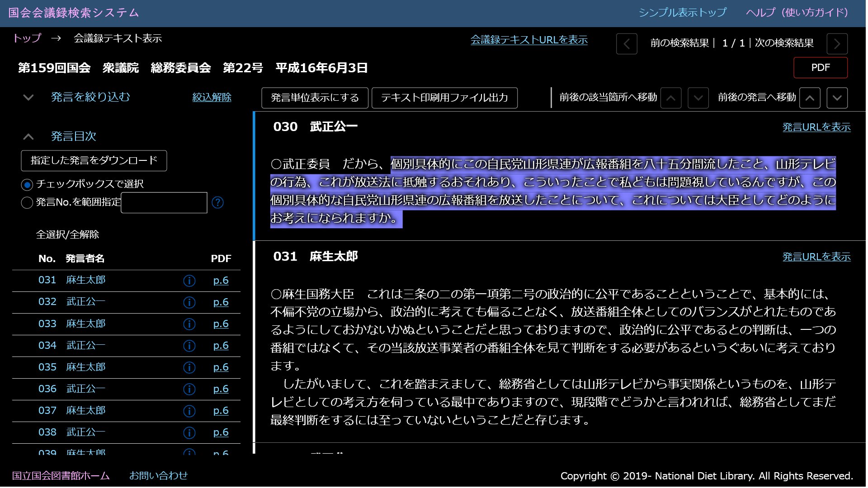Click 発言単位表示にする button

(315, 98)
